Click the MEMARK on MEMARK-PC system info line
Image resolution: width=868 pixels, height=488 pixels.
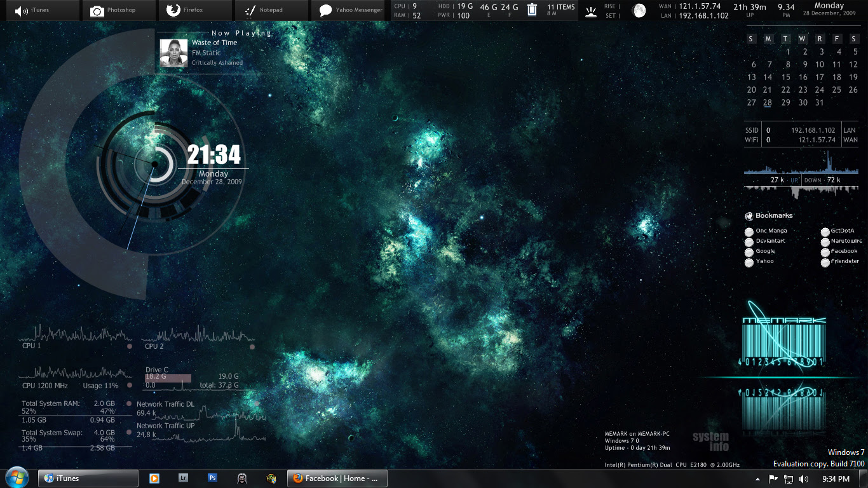pos(637,434)
